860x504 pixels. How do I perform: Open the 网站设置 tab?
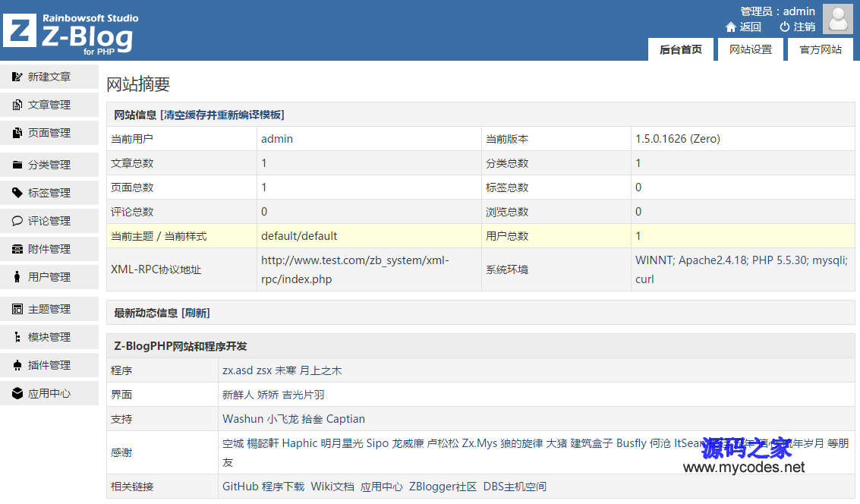pyautogui.click(x=750, y=49)
